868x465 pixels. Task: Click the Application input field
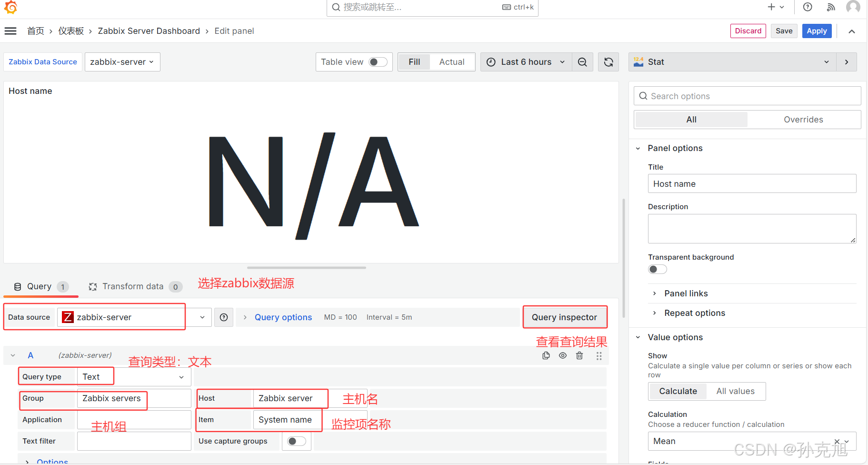pyautogui.click(x=134, y=420)
